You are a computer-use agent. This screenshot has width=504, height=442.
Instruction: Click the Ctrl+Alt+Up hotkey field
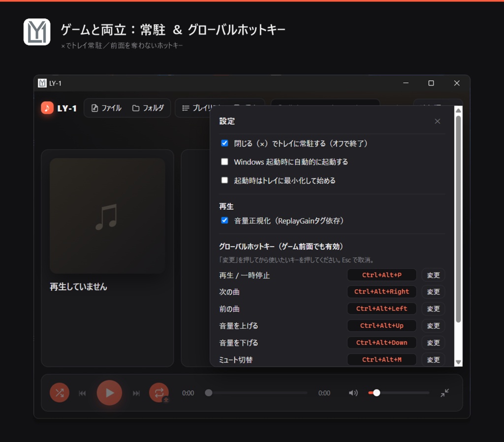[x=382, y=326]
